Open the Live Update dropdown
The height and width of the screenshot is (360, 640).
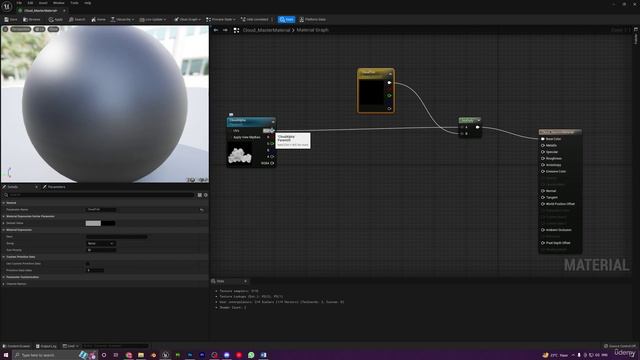click(153, 19)
